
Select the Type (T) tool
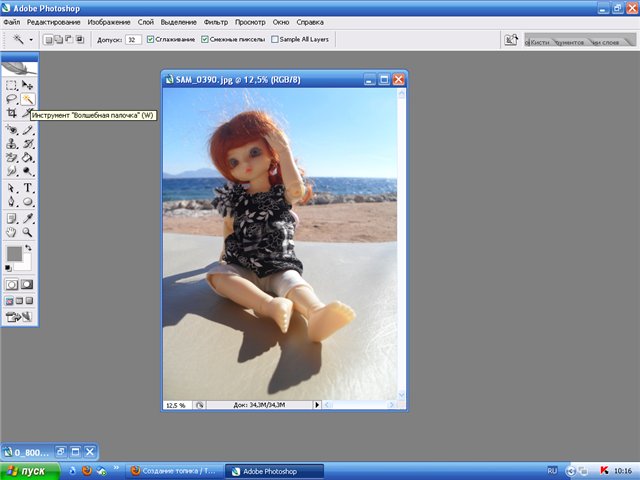click(x=28, y=187)
